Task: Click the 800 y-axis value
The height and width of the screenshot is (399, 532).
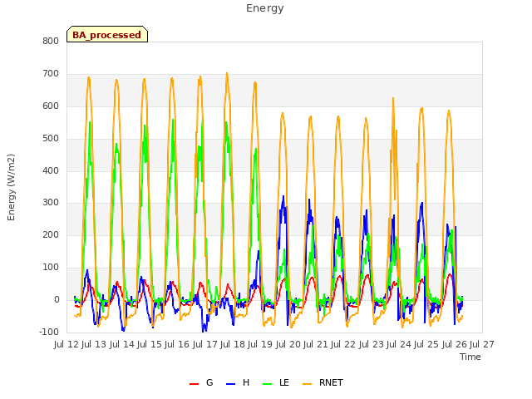Action: 51,41
